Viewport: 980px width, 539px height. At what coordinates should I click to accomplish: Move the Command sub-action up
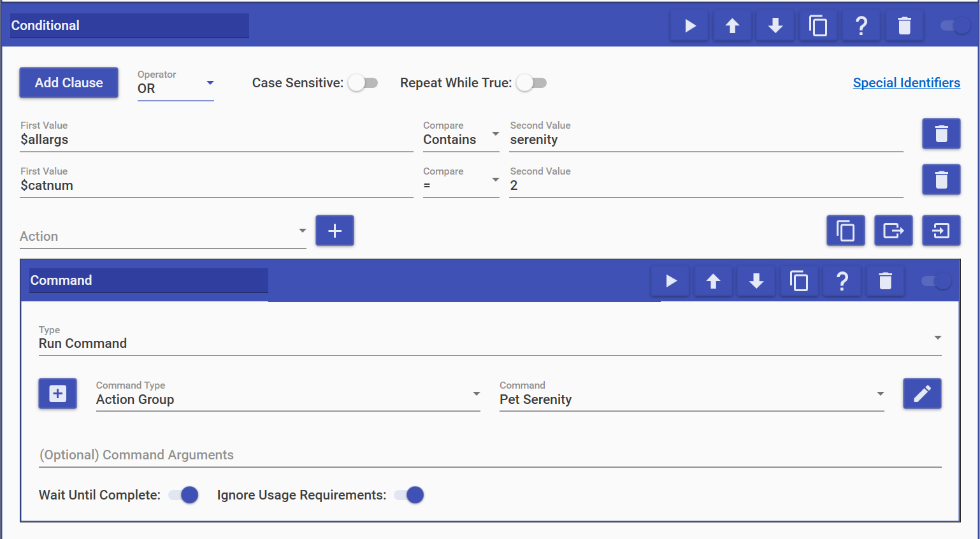click(713, 281)
